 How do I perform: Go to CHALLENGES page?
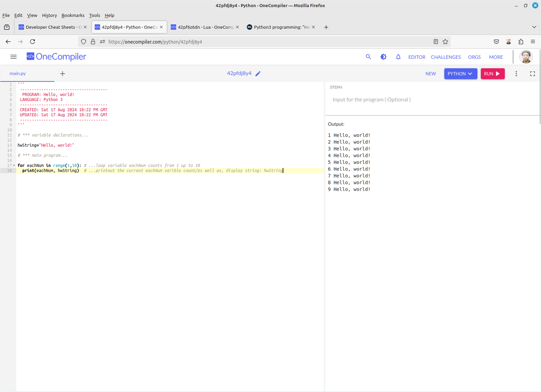point(446,57)
